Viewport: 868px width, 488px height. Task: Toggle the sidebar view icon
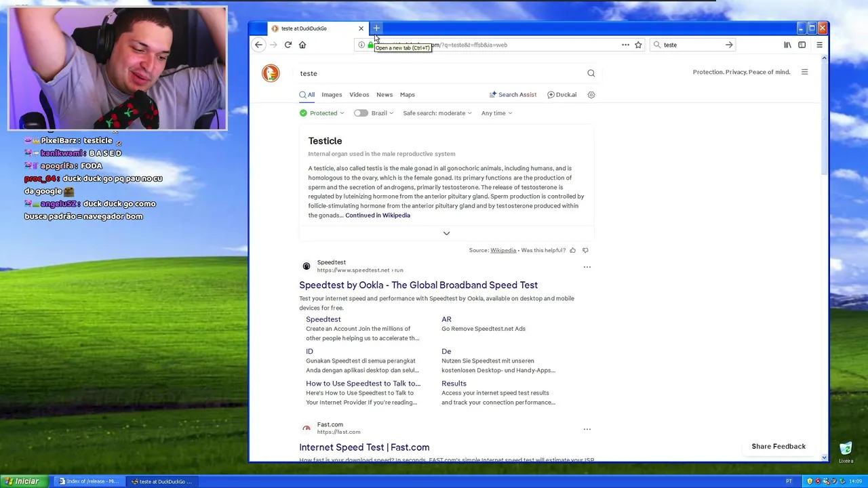point(802,45)
